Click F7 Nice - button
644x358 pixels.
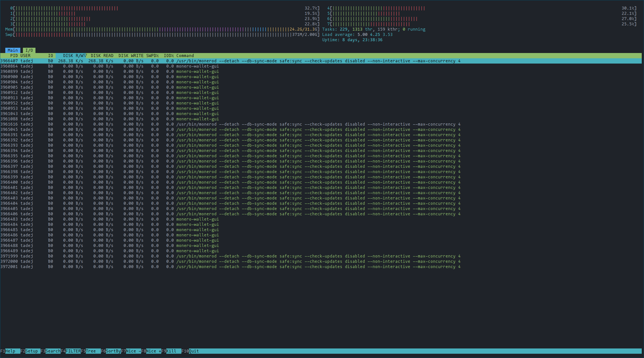click(x=131, y=351)
